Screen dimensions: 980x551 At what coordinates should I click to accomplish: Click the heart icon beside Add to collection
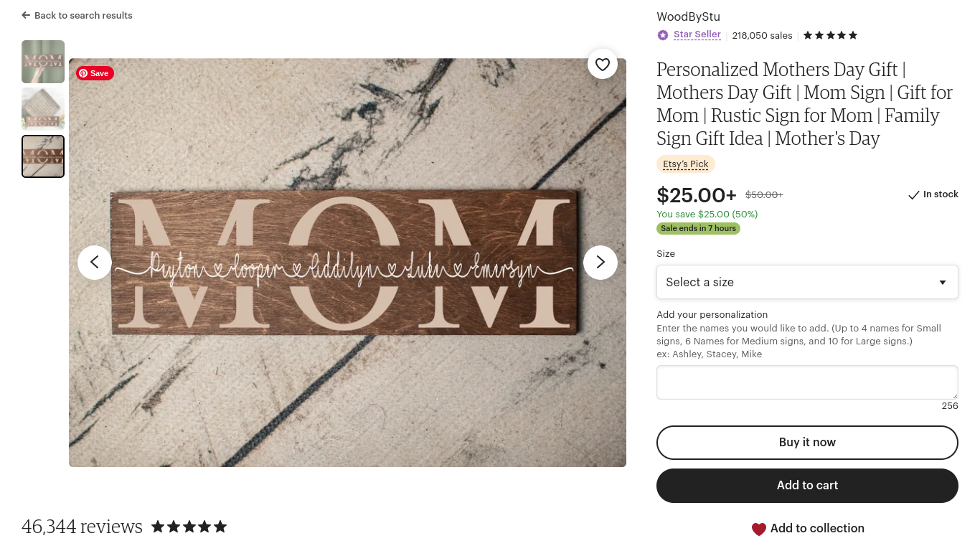point(759,529)
